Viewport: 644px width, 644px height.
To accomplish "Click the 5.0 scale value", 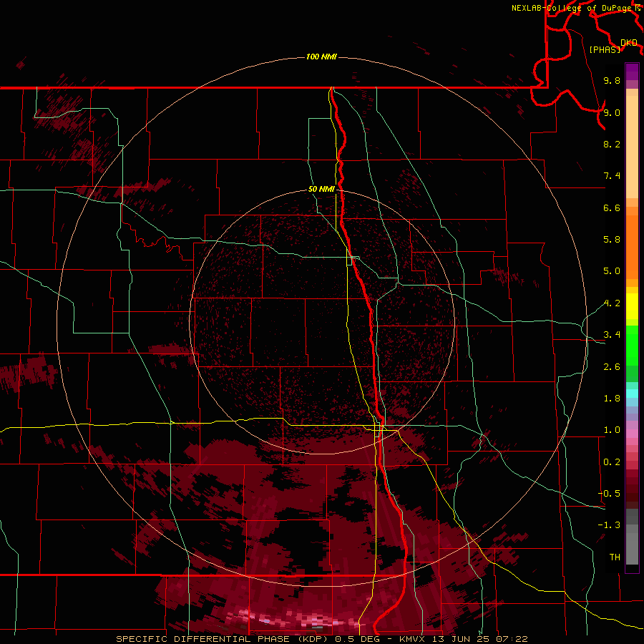I will pos(612,271).
